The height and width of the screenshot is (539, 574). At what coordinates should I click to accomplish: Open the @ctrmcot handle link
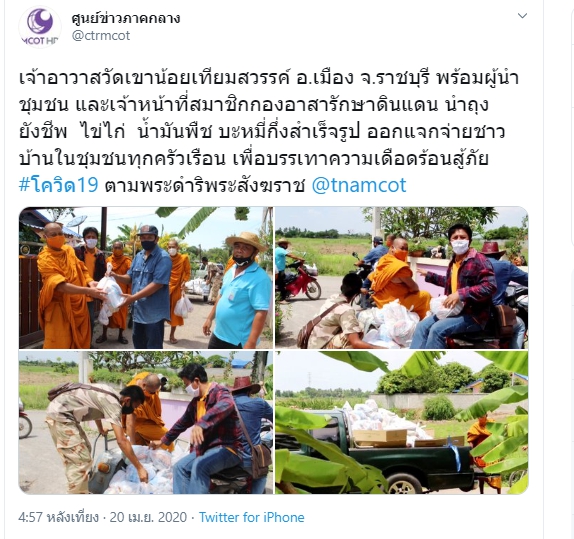click(101, 36)
